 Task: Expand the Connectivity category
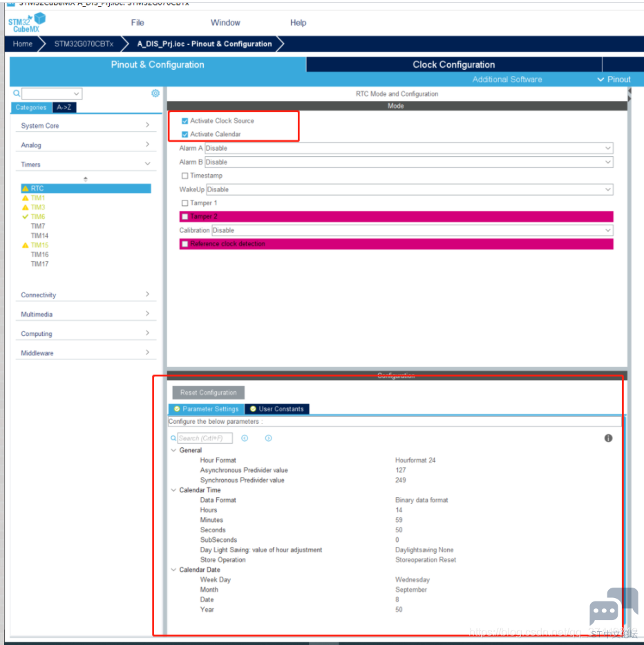86,295
